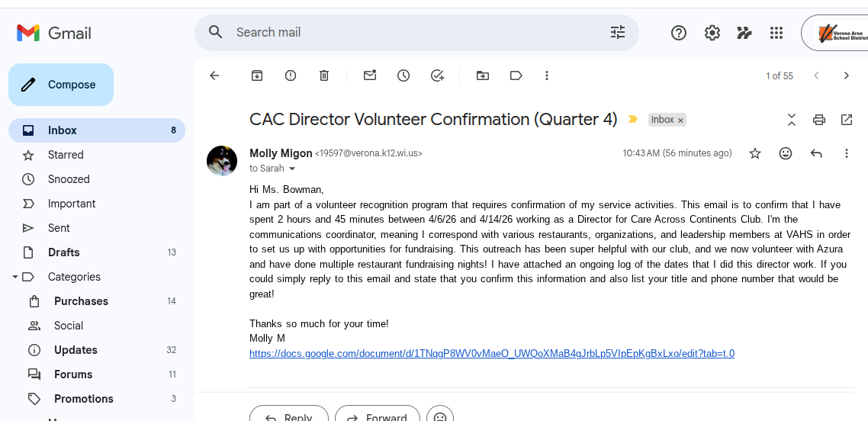868x421 pixels.
Task: Mark email as unread
Action: [x=370, y=76]
